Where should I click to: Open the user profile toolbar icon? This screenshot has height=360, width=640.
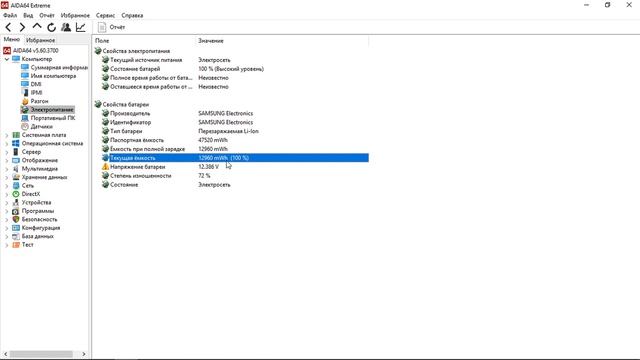pyautogui.click(x=66, y=27)
